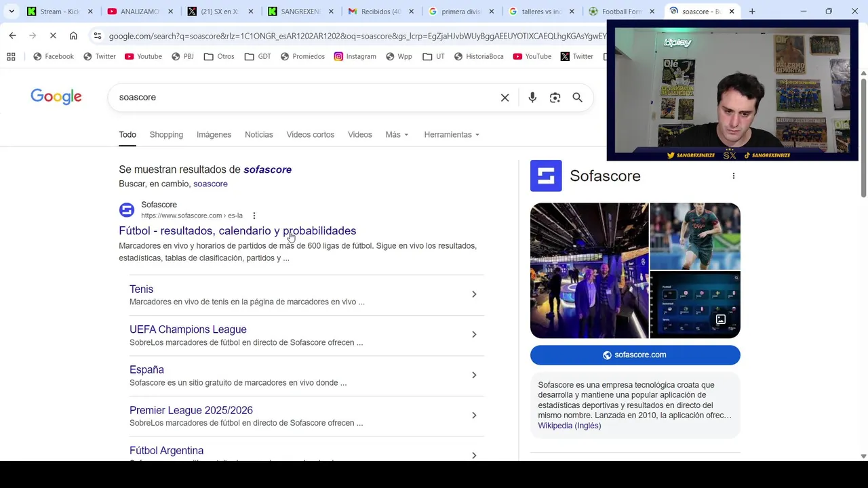Viewport: 868px width, 488px height.
Task: Open the Fútbol Argentina sitelink
Action: coord(166,451)
